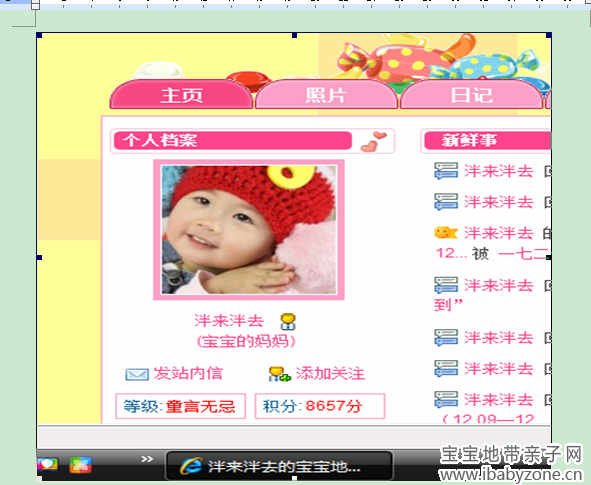Viewport: 591px width, 485px height.
Task: Open the 日记 tab
Action: pos(471,95)
